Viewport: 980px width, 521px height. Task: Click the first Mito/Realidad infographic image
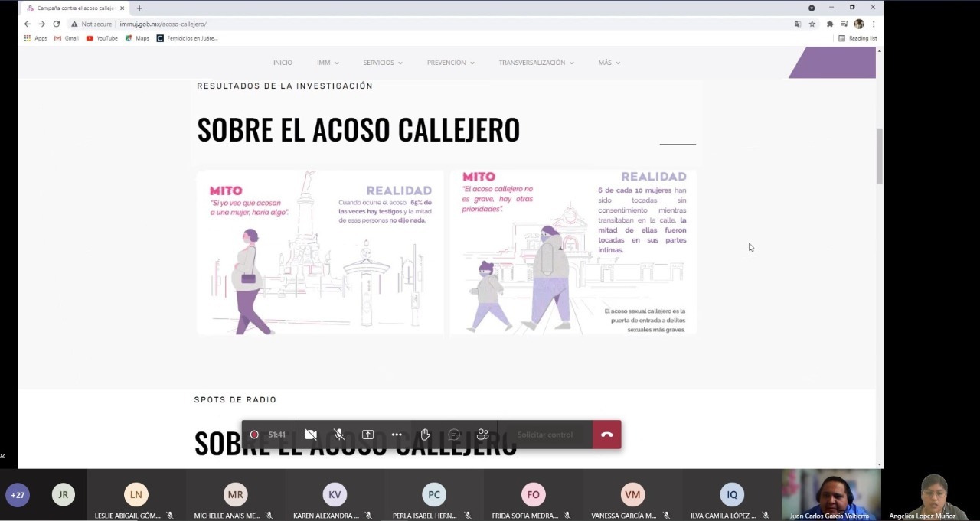pyautogui.click(x=320, y=252)
